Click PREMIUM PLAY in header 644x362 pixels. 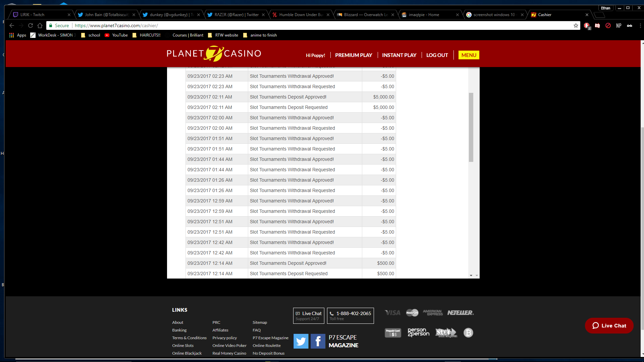pyautogui.click(x=354, y=55)
